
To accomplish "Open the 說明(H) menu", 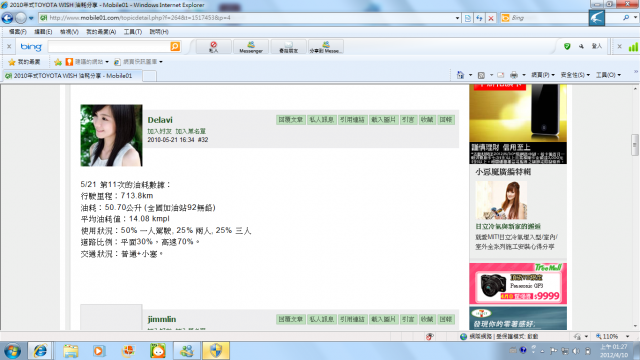I will pos(159,32).
